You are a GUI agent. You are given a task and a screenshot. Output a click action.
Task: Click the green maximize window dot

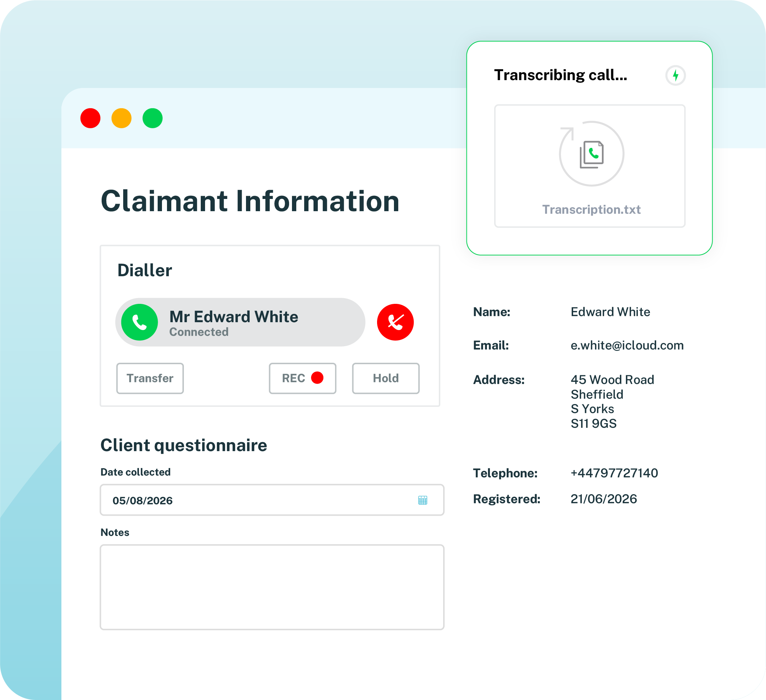coord(152,118)
